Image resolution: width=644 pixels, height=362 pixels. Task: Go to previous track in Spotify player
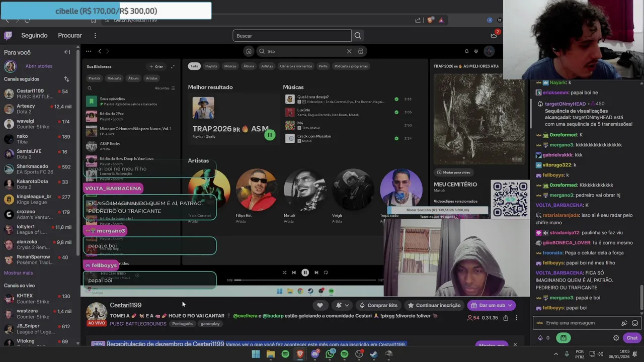tap(294, 273)
